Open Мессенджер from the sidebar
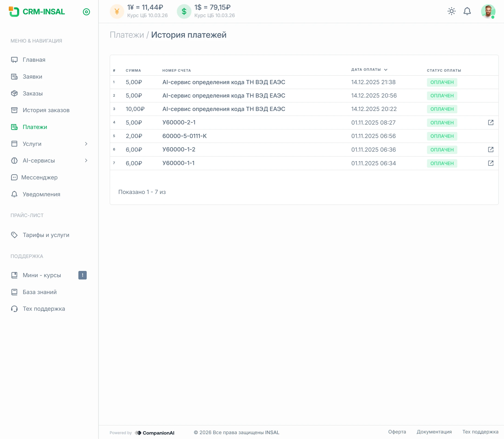This screenshot has width=504, height=439. click(39, 177)
